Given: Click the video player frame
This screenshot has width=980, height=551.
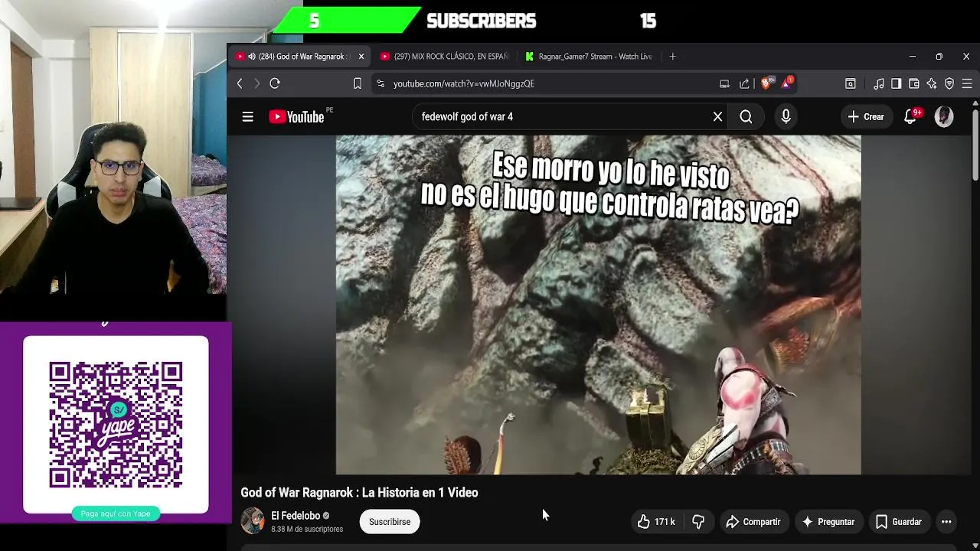Looking at the screenshot, I should (598, 305).
